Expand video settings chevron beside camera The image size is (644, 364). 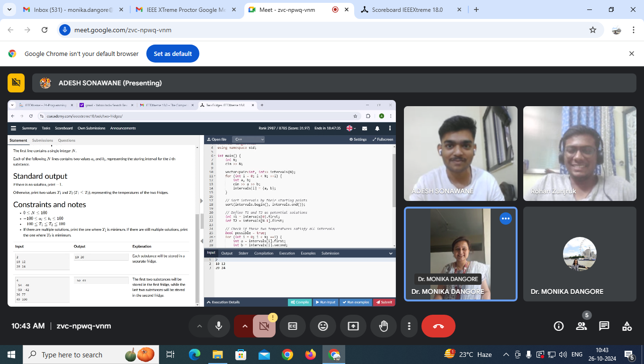pos(244,326)
